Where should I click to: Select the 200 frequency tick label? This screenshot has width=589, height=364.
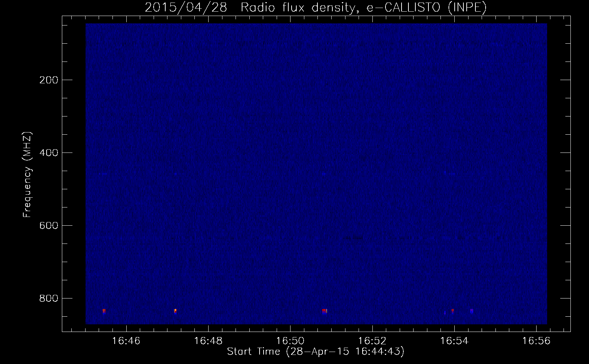pos(48,80)
